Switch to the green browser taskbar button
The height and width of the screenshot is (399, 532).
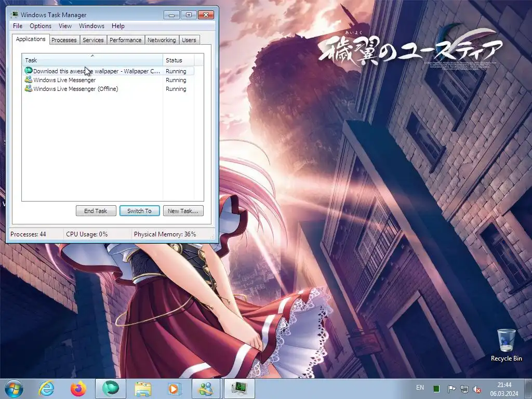point(111,389)
